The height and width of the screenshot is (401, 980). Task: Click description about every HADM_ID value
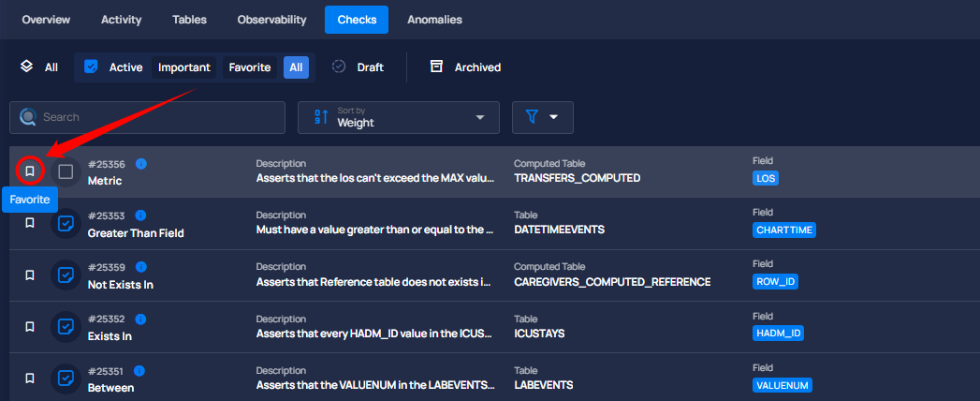click(375, 334)
